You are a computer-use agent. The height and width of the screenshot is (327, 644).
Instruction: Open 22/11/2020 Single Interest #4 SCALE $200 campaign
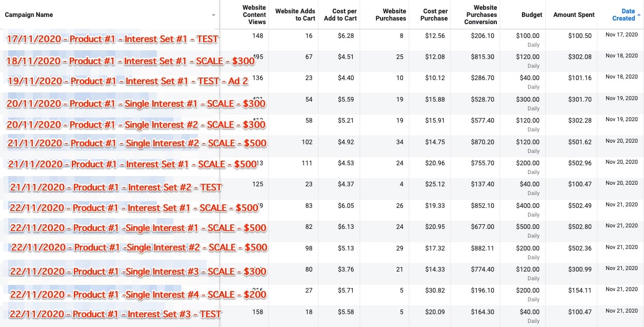click(x=138, y=295)
